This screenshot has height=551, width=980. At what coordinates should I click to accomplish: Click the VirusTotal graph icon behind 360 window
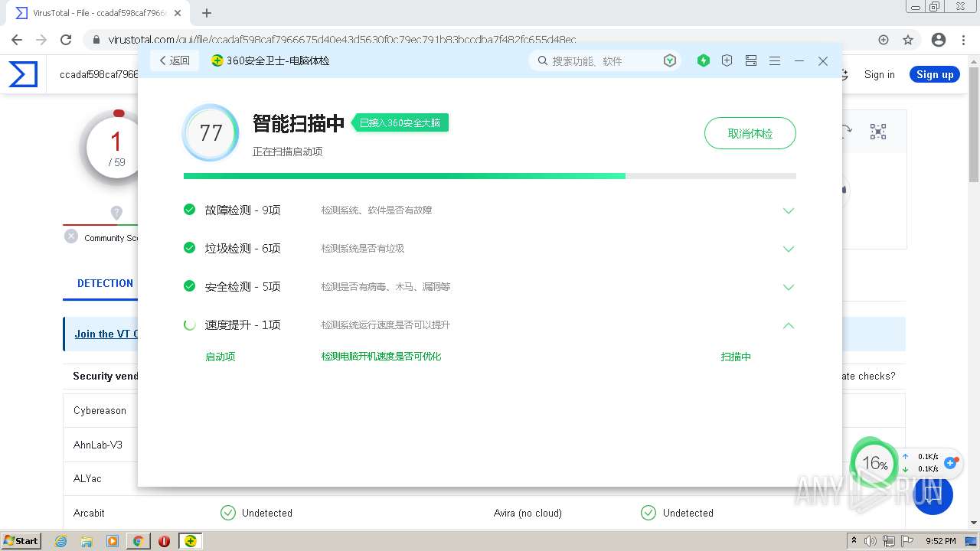(878, 132)
